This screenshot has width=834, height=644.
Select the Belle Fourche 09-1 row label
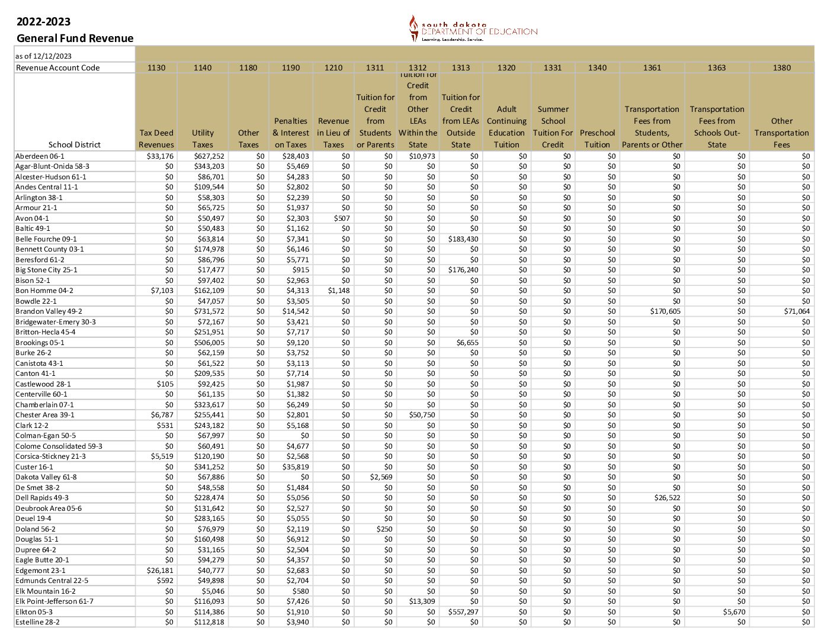pos(46,239)
